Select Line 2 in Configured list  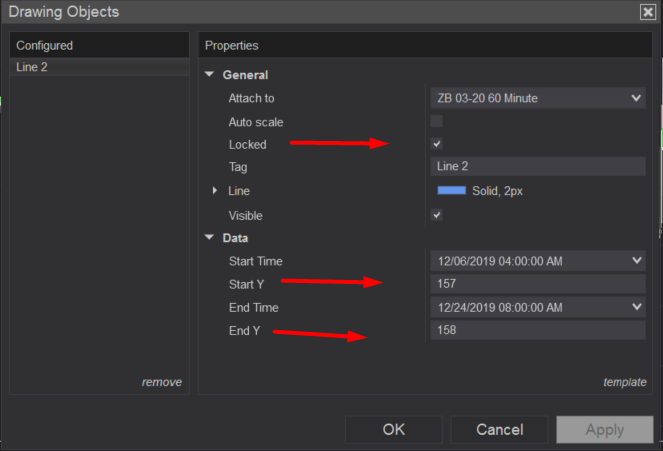click(99, 67)
